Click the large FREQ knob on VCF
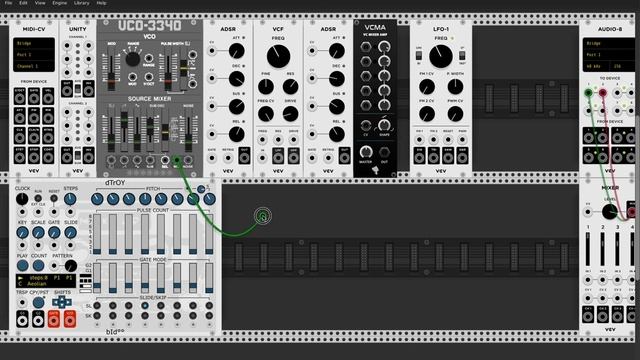640x360 pixels. tap(278, 56)
